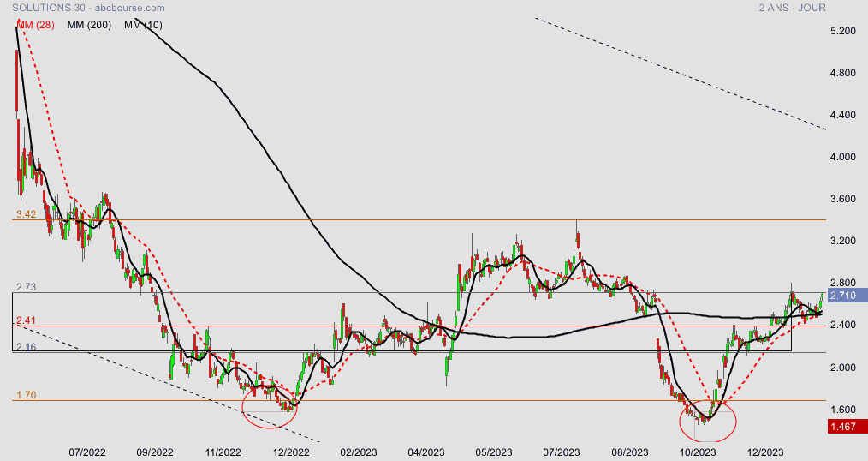Screen dimensions: 868x461
Task: Click the 5.200 price axis value
Action: pyautogui.click(x=843, y=31)
